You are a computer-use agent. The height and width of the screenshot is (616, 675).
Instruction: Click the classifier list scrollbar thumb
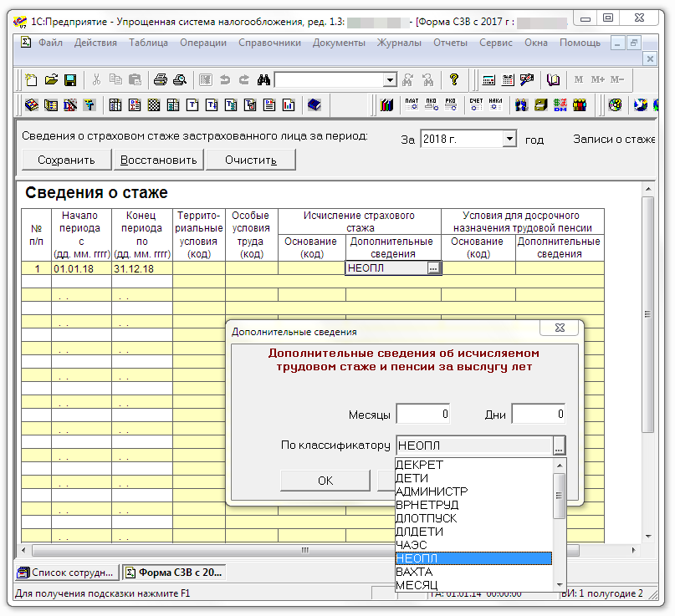tap(560, 496)
